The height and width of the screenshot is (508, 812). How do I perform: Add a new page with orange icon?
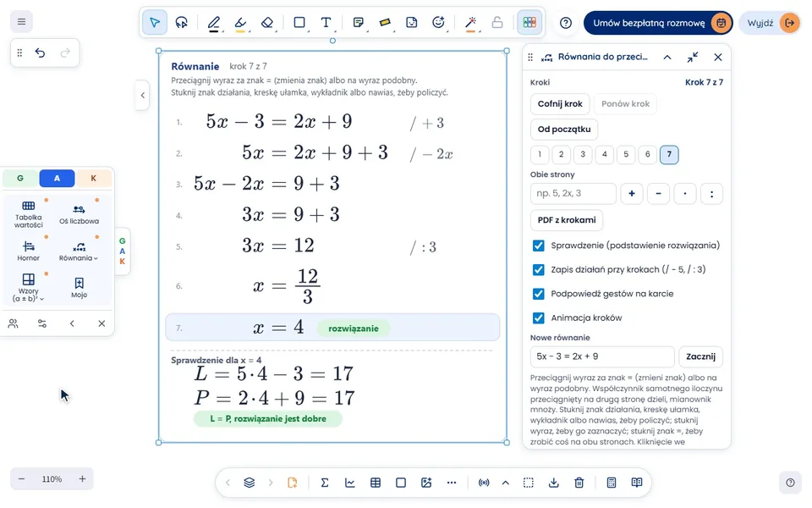(x=293, y=483)
